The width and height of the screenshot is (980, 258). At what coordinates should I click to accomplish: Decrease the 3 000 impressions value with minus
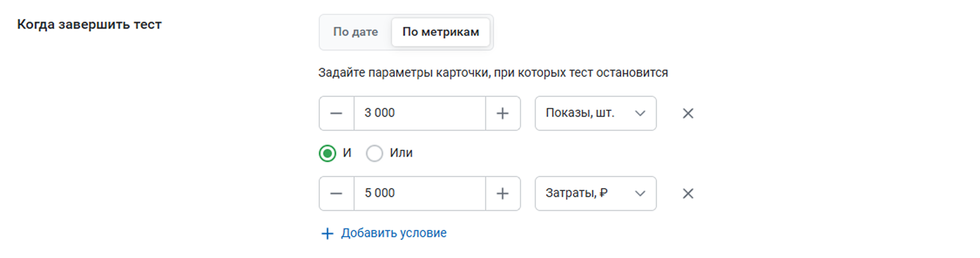tap(336, 113)
